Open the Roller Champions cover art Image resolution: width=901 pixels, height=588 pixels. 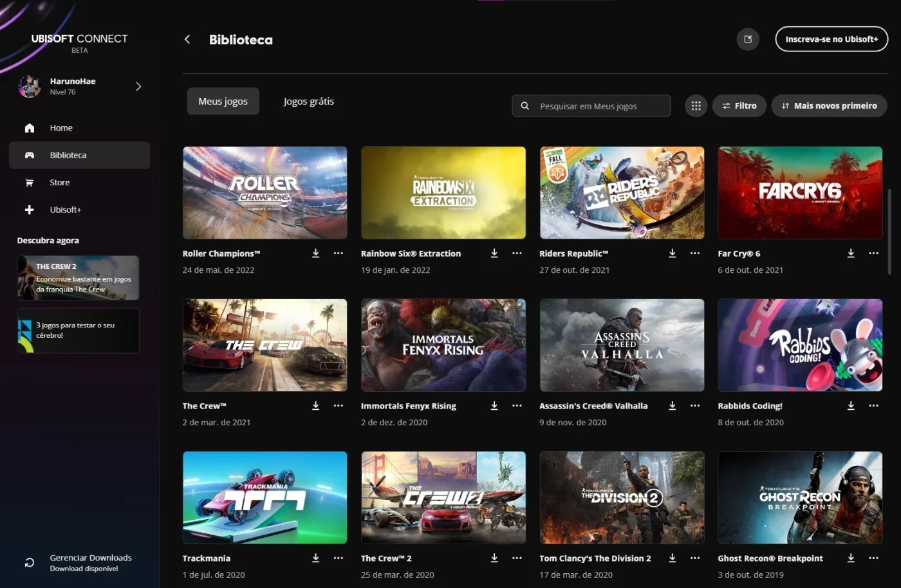pyautogui.click(x=265, y=193)
